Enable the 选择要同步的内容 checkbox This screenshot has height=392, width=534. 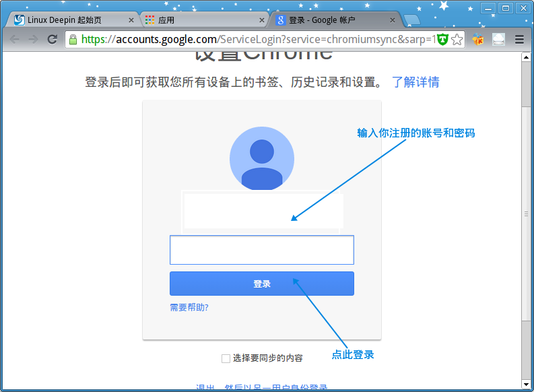tap(226, 358)
